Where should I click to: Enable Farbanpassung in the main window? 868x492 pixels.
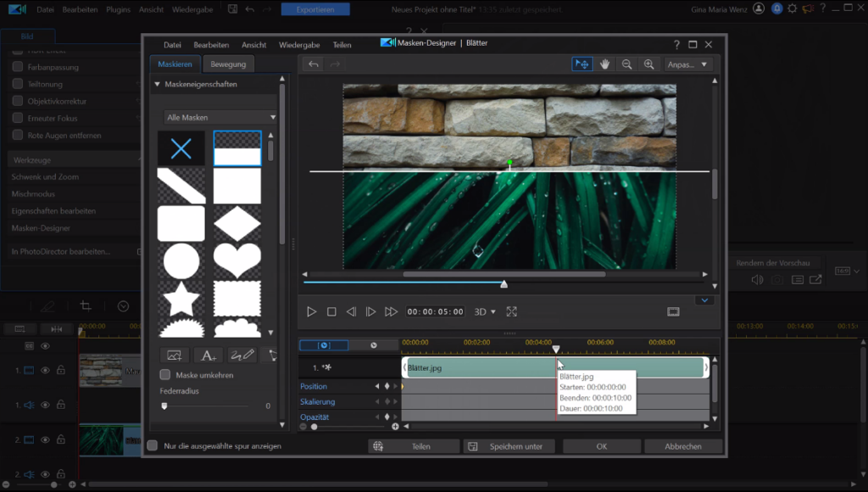pyautogui.click(x=18, y=67)
